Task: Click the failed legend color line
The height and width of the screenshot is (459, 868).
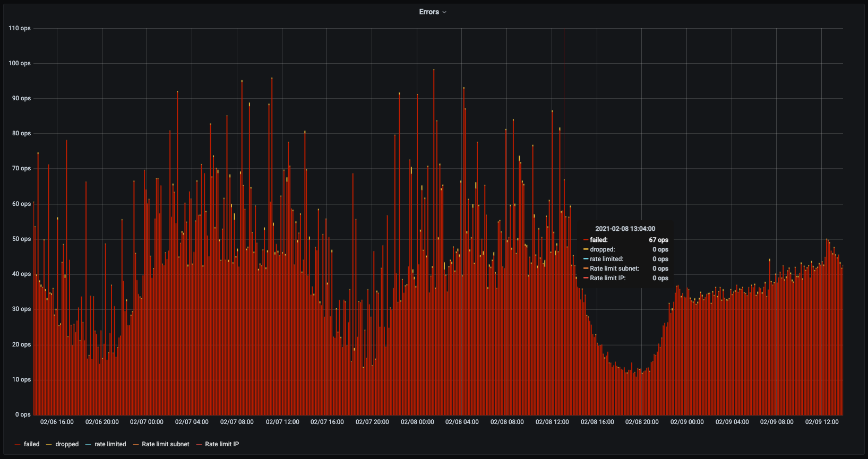Action: coord(18,445)
